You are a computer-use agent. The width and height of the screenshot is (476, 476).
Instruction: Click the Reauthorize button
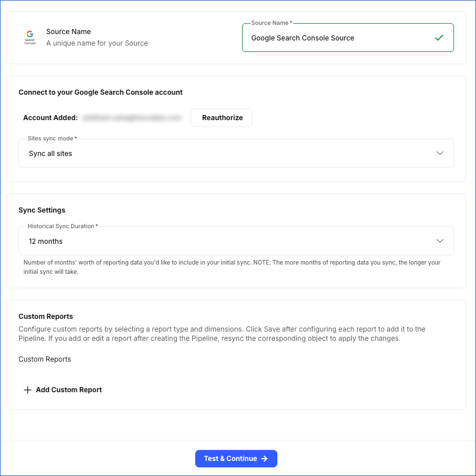[x=222, y=118]
